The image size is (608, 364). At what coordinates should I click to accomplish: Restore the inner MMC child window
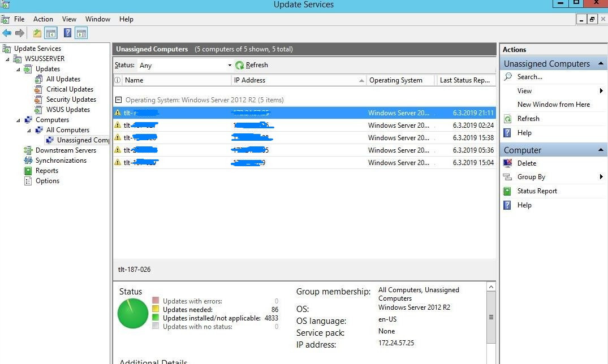592,19
